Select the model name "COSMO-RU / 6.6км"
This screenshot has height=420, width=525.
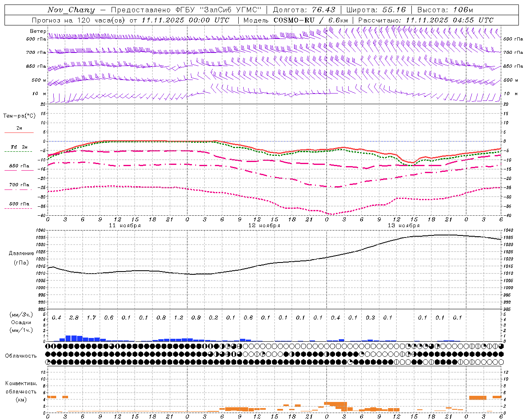tap(311, 20)
